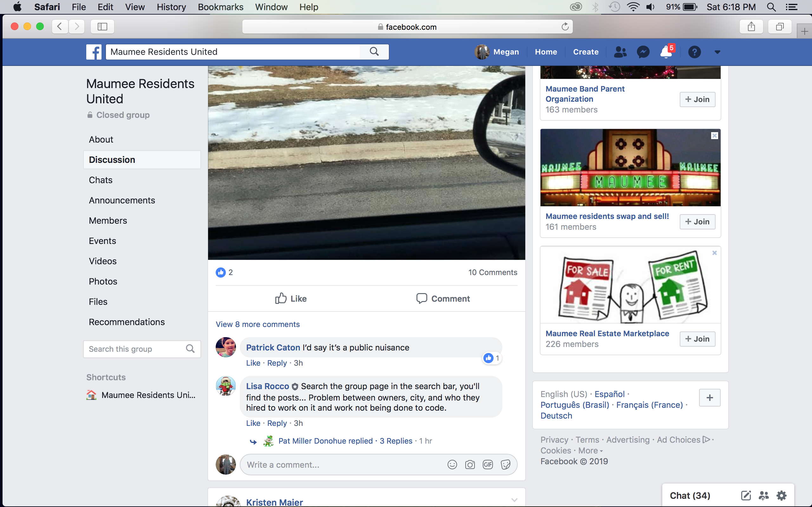
Task: Expand Pat Miller Donohue's 3 Replies
Action: click(396, 440)
